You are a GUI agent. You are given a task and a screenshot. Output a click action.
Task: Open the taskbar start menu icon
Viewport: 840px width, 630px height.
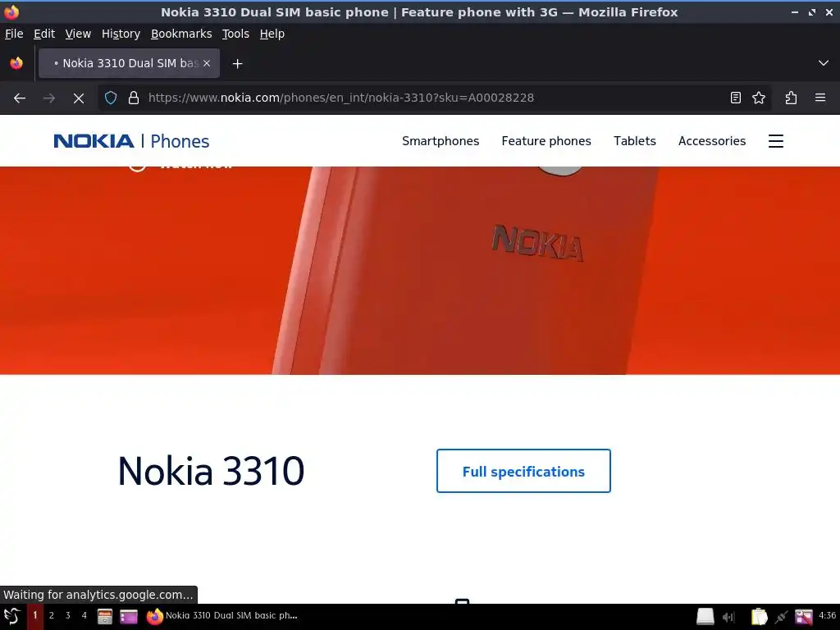(12, 616)
